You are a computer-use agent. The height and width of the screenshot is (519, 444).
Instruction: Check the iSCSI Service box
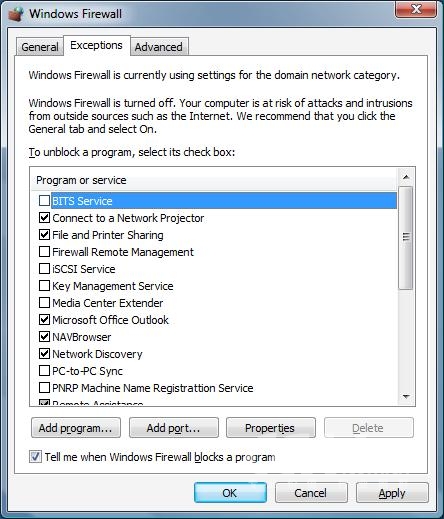[x=44, y=269]
